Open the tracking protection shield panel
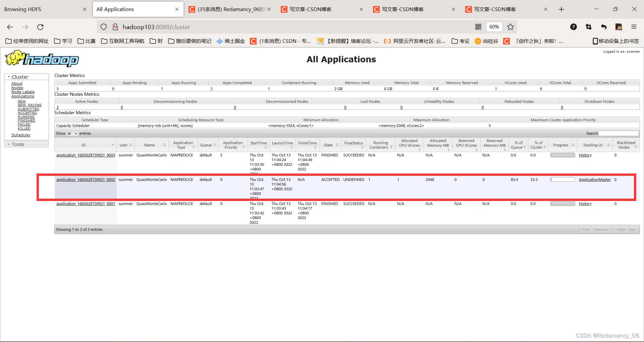This screenshot has height=342, width=644. coord(103,27)
